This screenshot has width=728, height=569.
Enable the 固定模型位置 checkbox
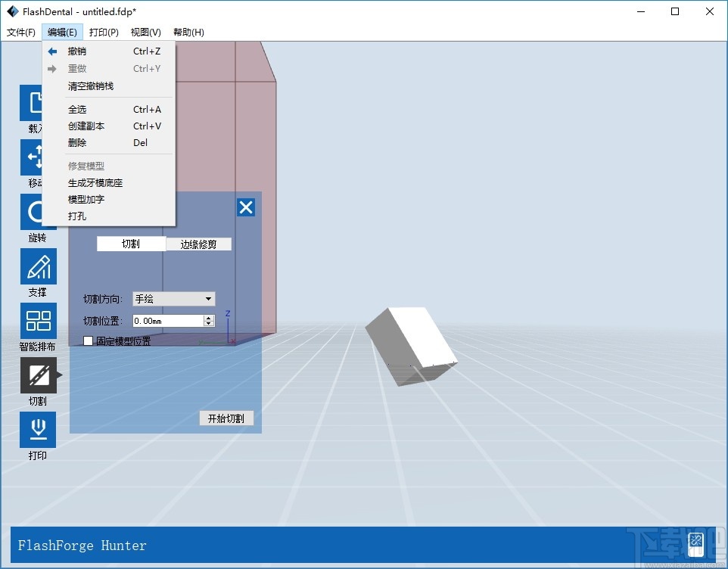(x=88, y=341)
